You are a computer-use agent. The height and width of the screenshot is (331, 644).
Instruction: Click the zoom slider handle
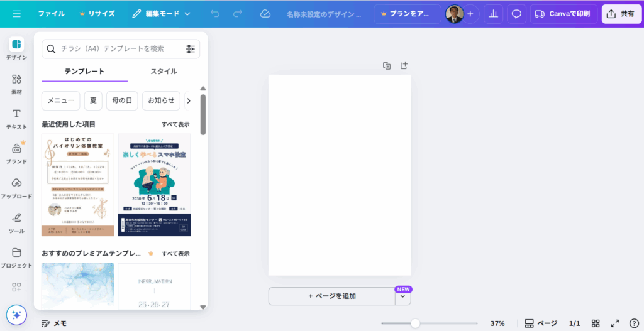[415, 323]
